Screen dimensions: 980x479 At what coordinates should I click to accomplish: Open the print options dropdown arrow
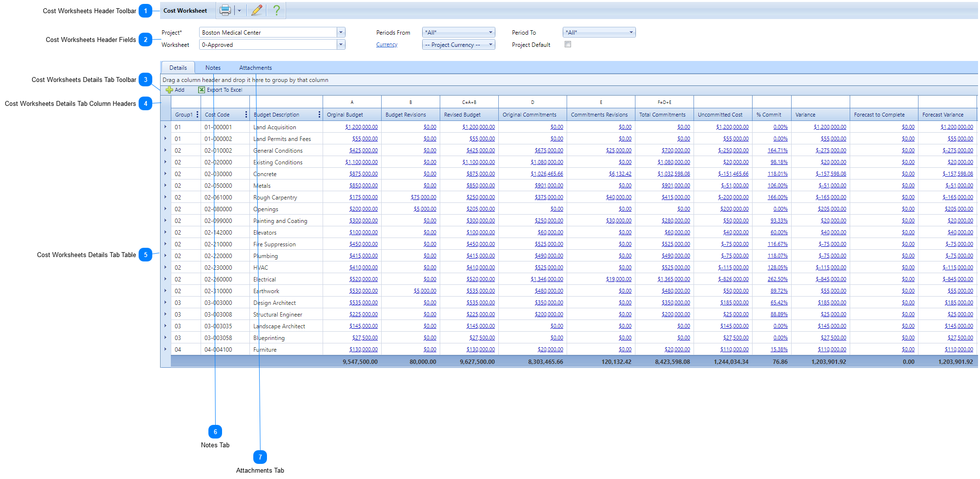coord(239,10)
